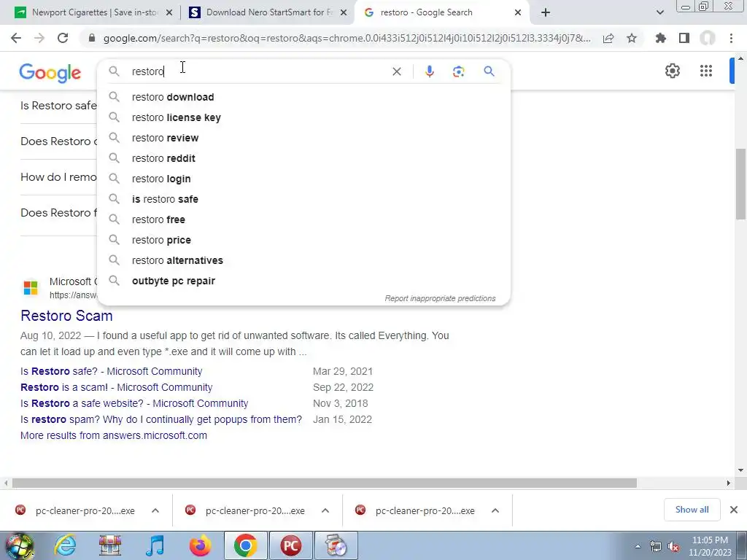Click the horizontal page scrollbar
The image size is (747, 560).
click(x=324, y=483)
